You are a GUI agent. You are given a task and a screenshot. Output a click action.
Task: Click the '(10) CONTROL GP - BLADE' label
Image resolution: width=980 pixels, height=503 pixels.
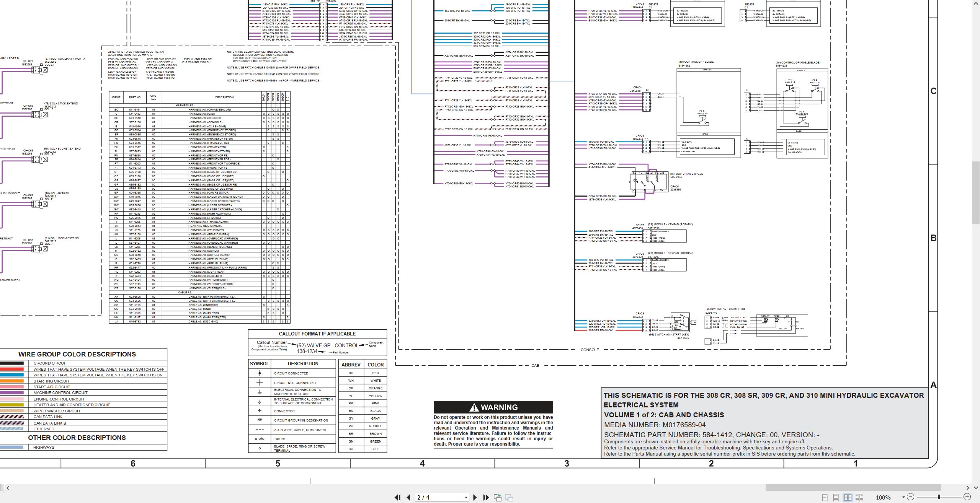click(x=696, y=62)
